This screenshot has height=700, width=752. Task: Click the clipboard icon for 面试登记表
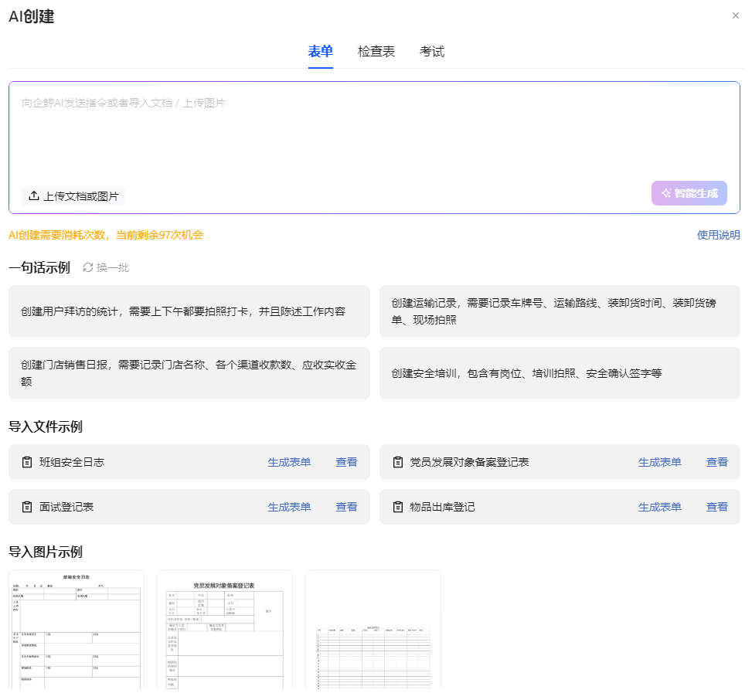point(27,507)
